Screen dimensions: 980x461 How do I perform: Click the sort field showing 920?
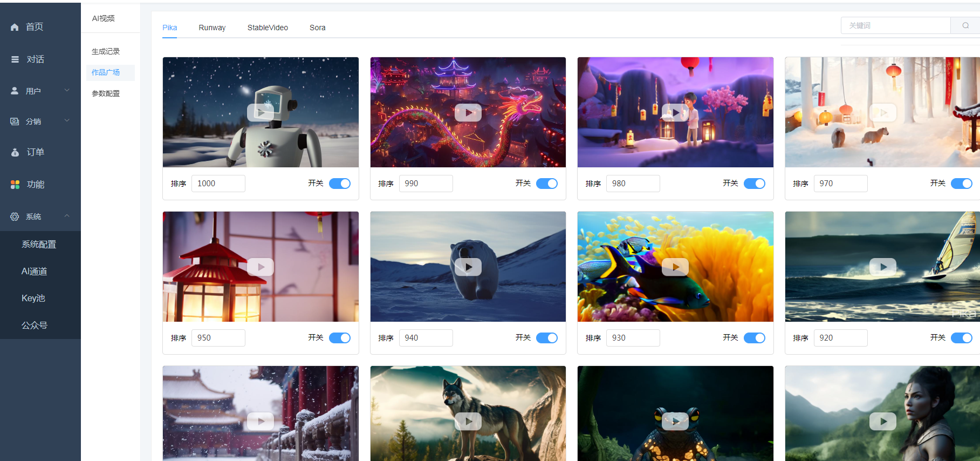click(841, 338)
